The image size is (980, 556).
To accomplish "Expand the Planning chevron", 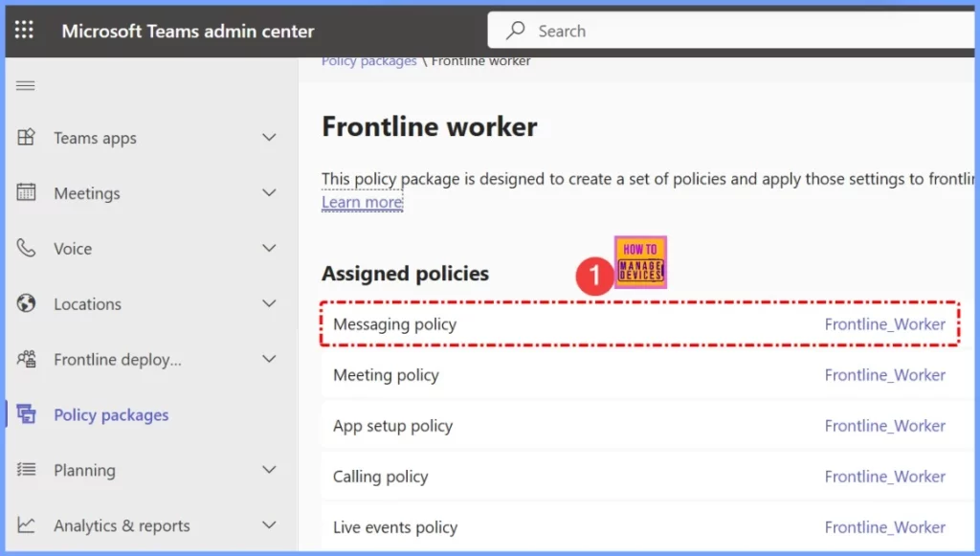I will click(269, 470).
